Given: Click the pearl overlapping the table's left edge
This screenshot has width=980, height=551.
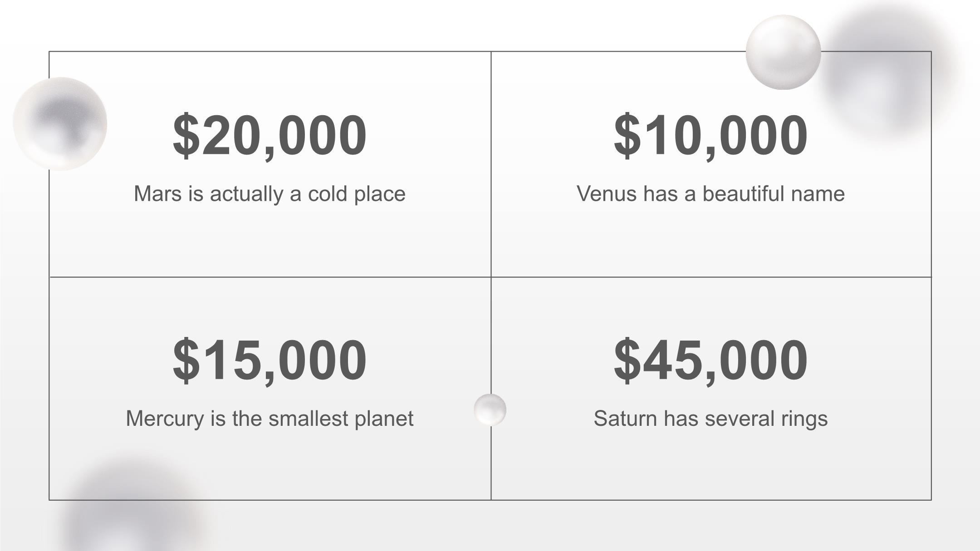Looking at the screenshot, I should pos(60,124).
